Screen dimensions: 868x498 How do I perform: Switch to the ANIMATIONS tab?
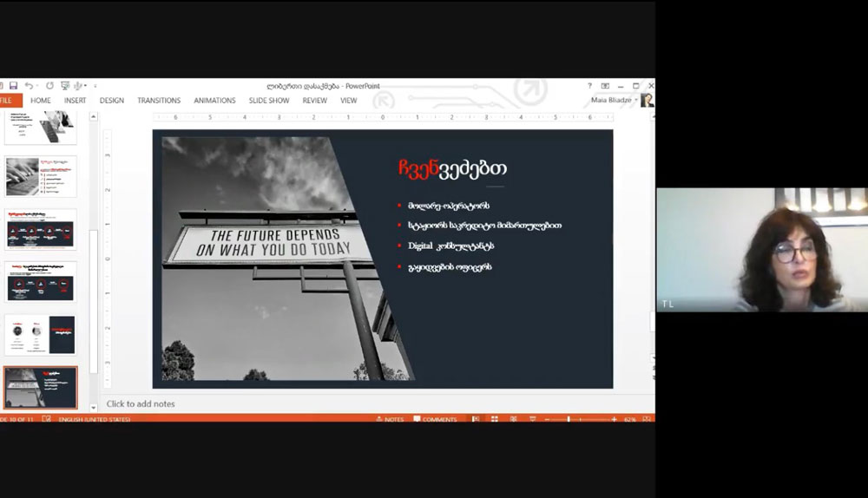coord(214,101)
